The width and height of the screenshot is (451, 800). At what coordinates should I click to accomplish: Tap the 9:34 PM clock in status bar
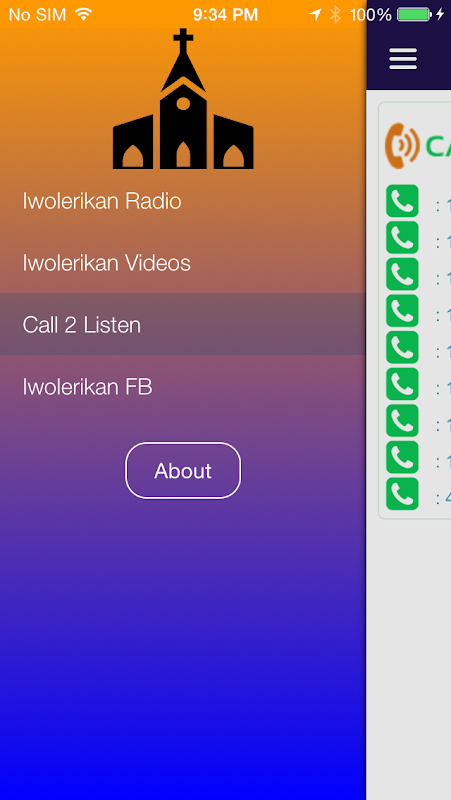tap(226, 14)
